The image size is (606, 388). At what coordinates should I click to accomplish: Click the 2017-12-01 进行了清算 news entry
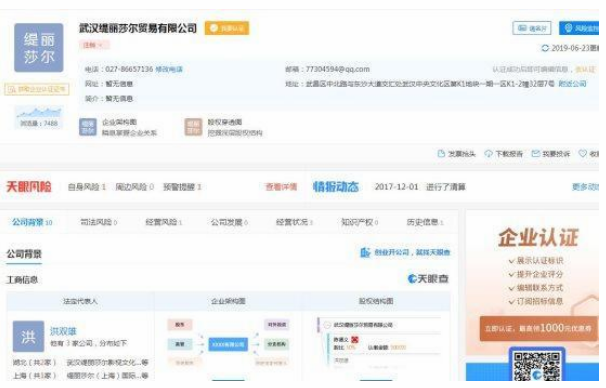(420, 187)
